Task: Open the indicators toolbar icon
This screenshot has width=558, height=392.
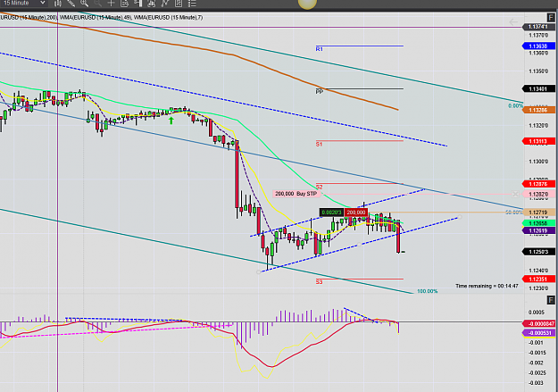Action: click(165, 4)
